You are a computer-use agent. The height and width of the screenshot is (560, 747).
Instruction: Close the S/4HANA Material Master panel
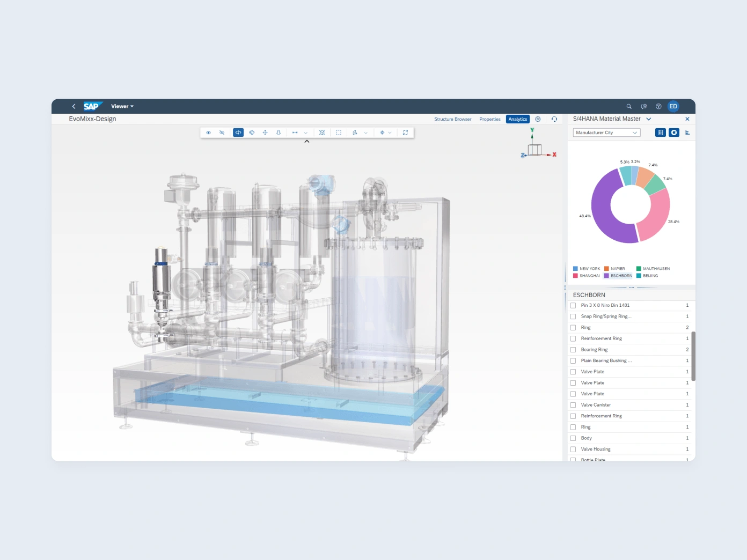(687, 119)
